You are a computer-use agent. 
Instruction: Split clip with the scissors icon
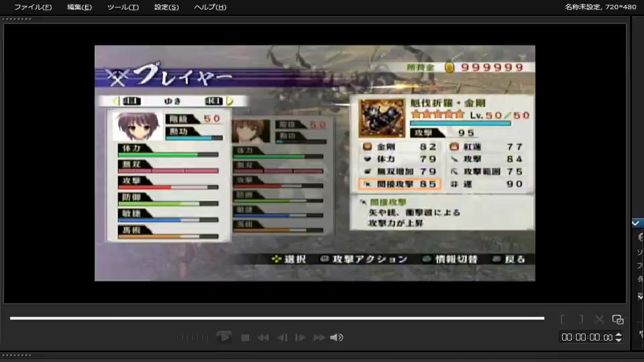click(599, 319)
